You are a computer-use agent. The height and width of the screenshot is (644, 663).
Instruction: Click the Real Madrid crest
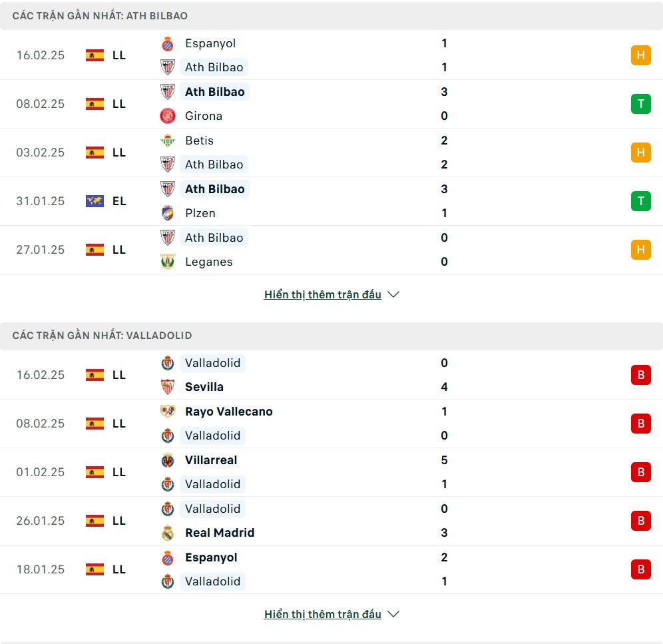click(x=168, y=533)
